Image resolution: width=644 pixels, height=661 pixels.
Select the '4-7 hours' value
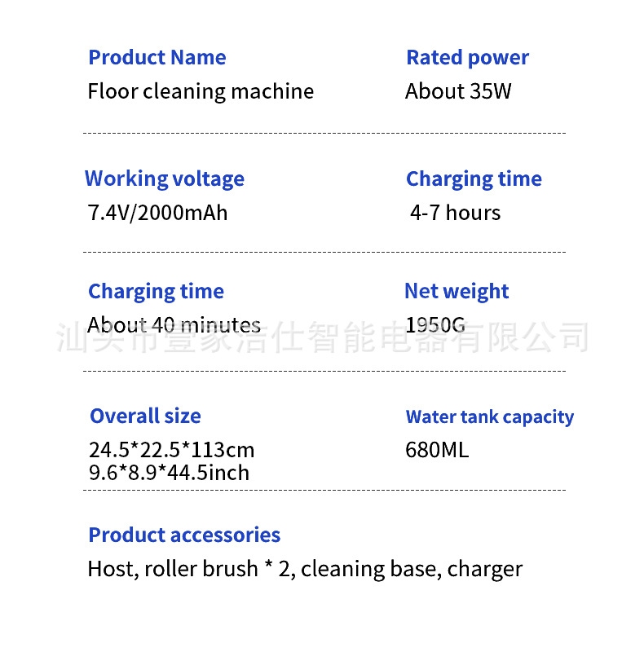point(455,214)
